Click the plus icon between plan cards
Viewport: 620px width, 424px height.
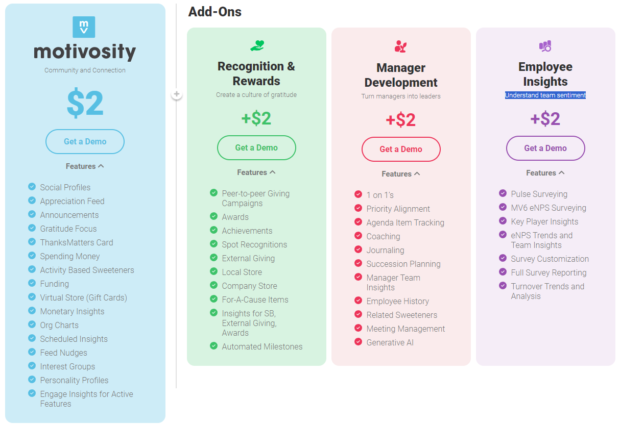point(176,96)
